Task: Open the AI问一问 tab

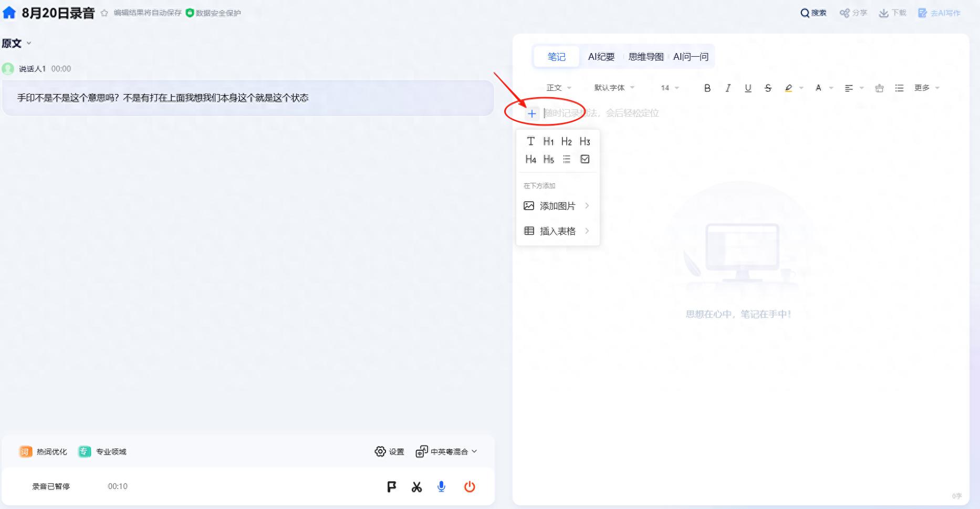Action: pos(691,57)
